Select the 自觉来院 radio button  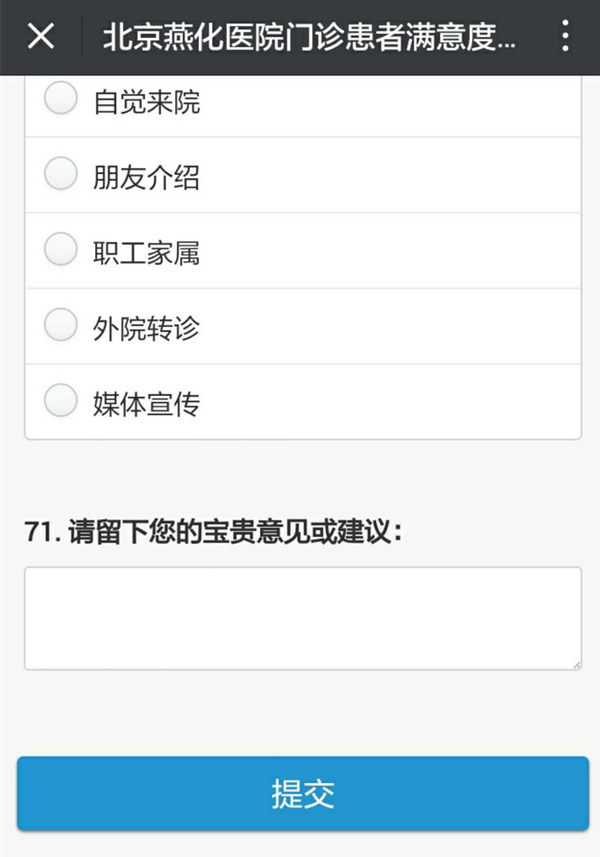[x=61, y=98]
